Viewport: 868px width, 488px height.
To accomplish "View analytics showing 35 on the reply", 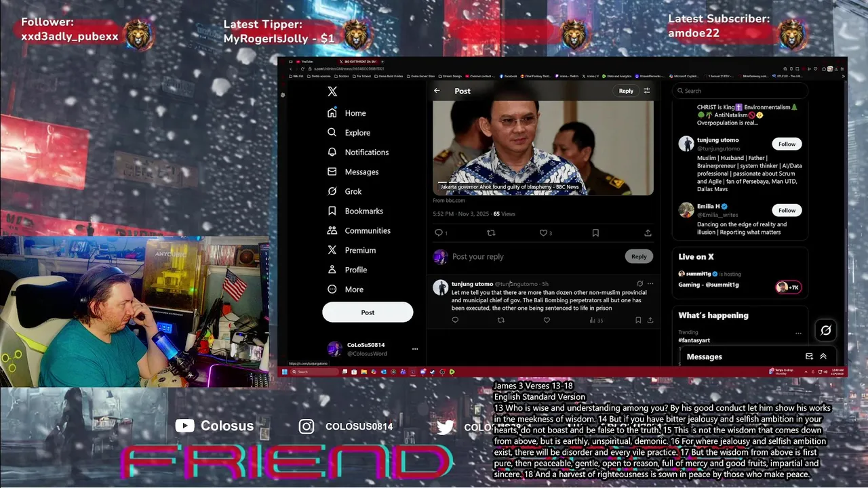I will pos(596,320).
